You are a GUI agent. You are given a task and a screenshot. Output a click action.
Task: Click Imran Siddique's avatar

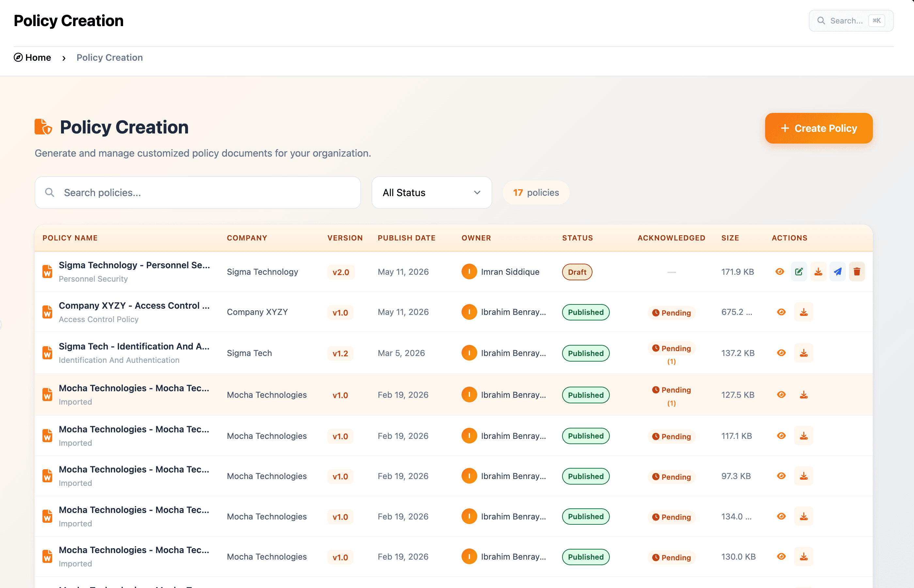coord(469,271)
